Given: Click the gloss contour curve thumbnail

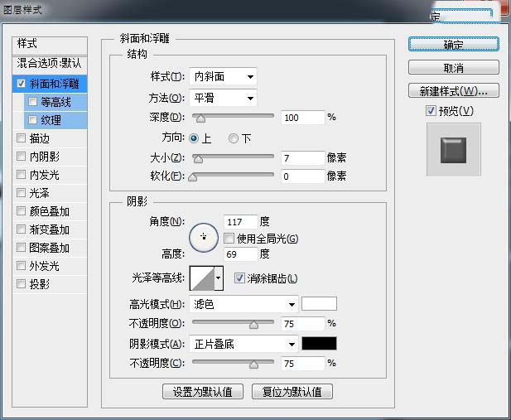Looking at the screenshot, I should pos(202,278).
